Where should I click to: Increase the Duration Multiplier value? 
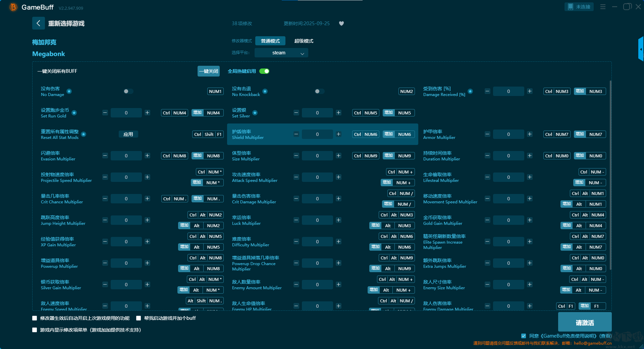coord(530,156)
